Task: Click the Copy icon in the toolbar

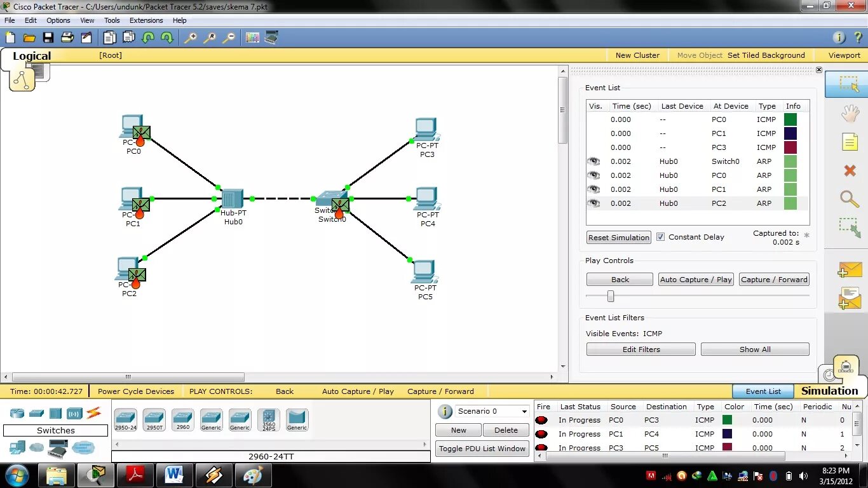Action: [x=109, y=37]
